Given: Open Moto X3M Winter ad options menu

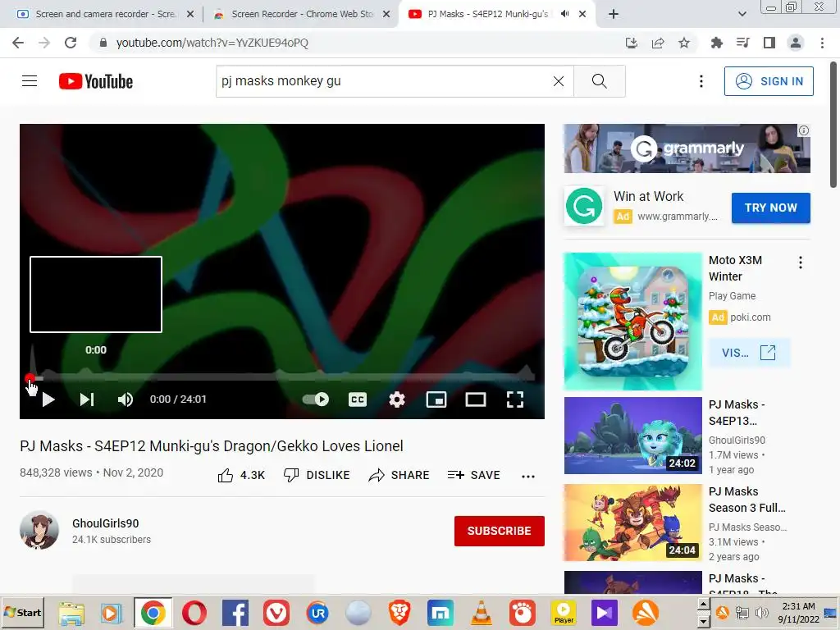Looking at the screenshot, I should 801,262.
